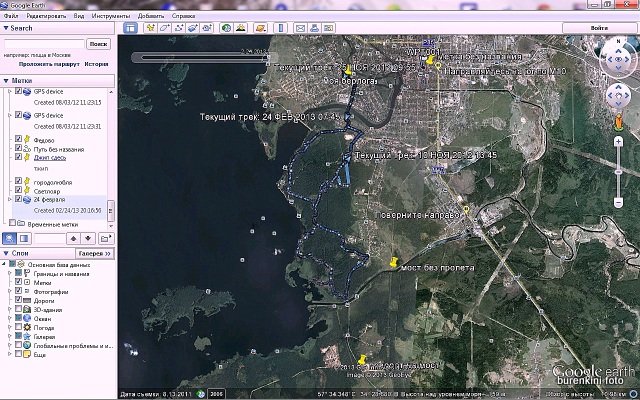Screen dimensions: 640x400
Task: Select the Add Path tool
Action: coord(178,28)
